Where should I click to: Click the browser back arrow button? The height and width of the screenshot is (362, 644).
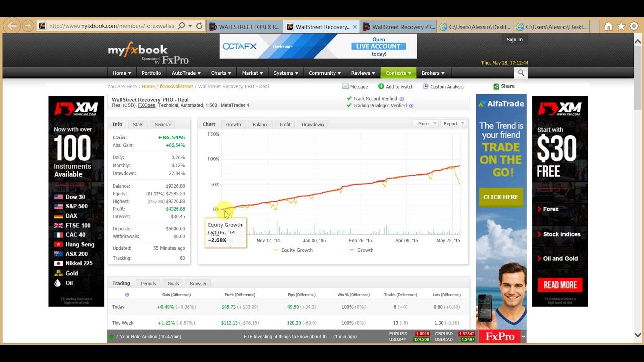click(12, 26)
